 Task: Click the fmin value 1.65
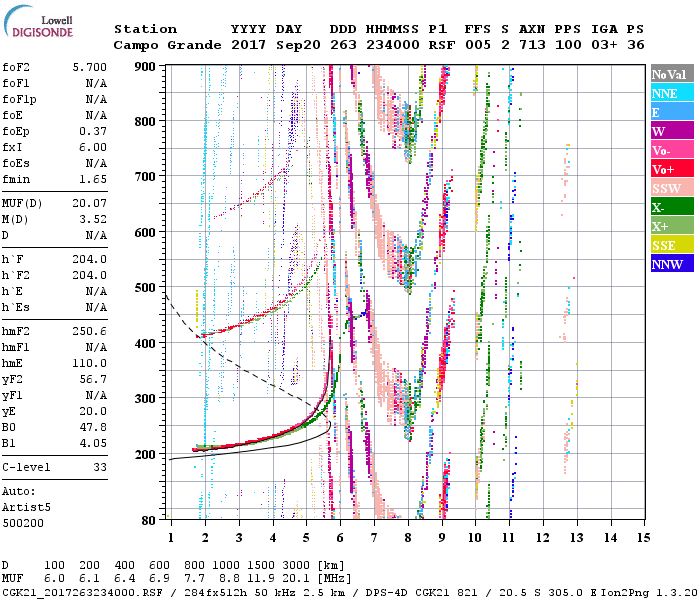coord(93,179)
